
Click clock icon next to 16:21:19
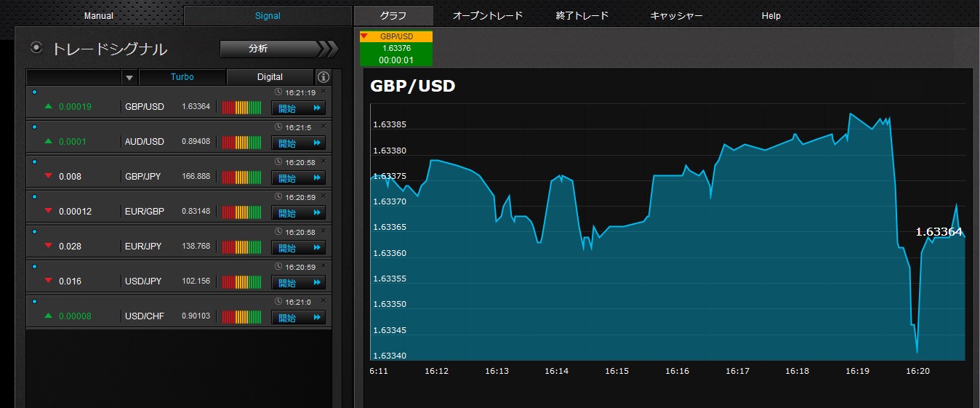pos(278,92)
